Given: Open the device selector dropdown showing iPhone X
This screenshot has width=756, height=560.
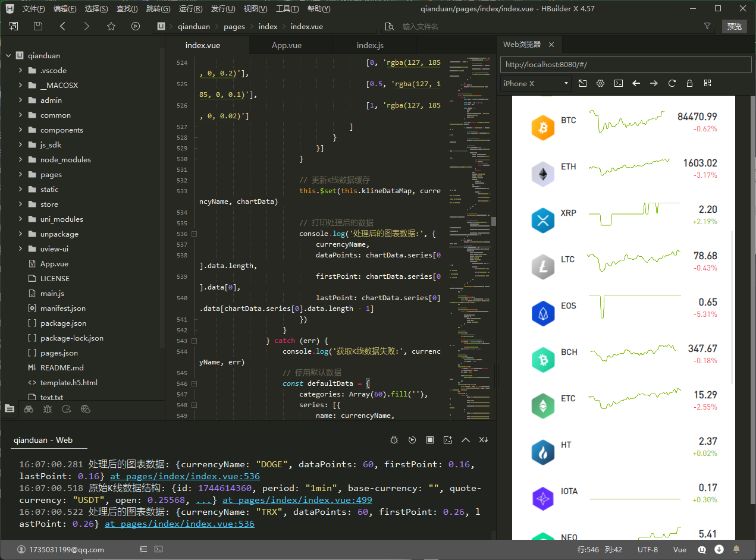Looking at the screenshot, I should tap(536, 83).
